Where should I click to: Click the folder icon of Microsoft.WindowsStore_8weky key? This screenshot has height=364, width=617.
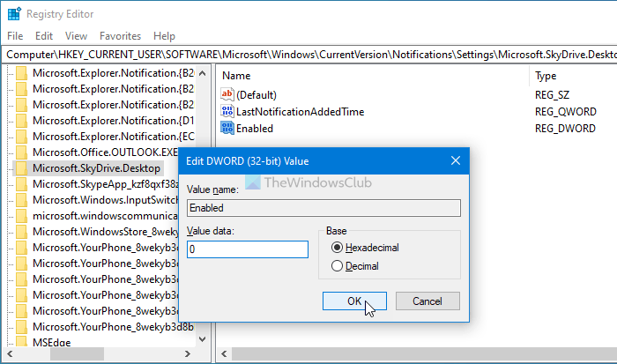22,232
